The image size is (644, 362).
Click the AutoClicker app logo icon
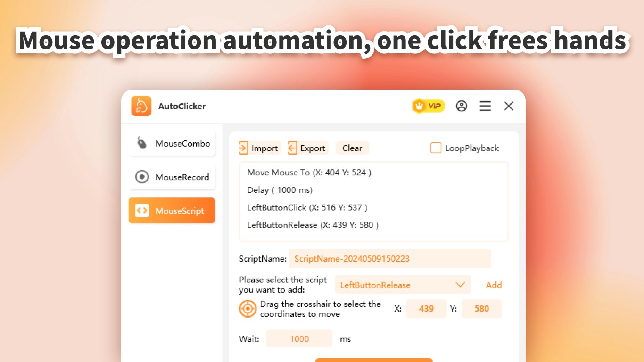tap(141, 106)
